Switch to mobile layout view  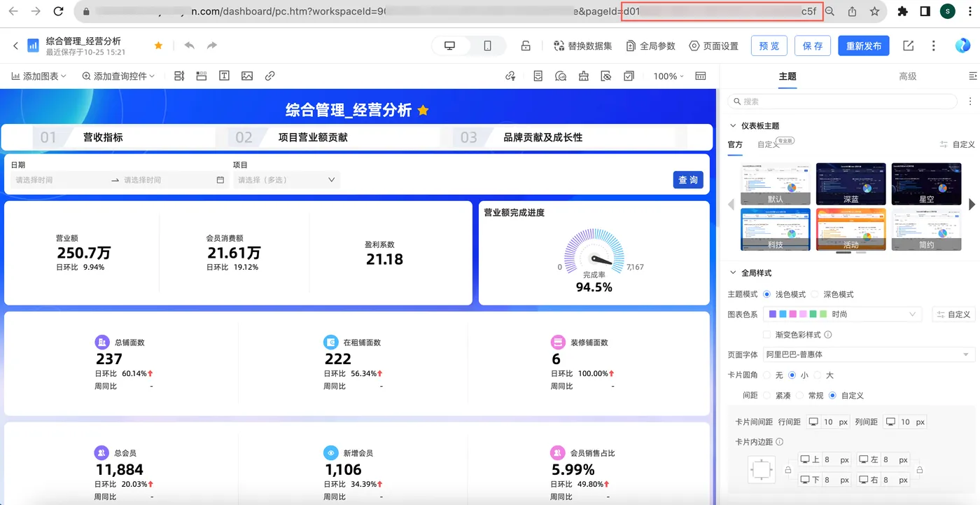[487, 46]
